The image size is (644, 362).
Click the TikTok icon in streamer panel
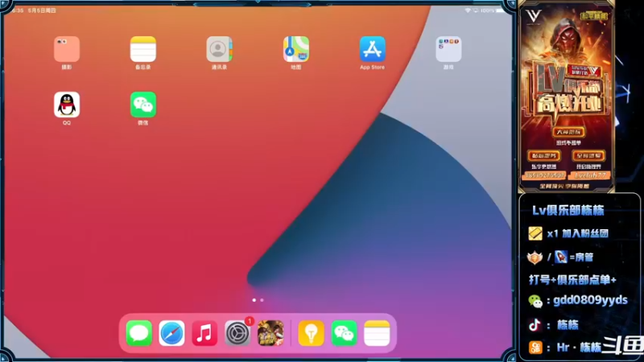pos(535,325)
